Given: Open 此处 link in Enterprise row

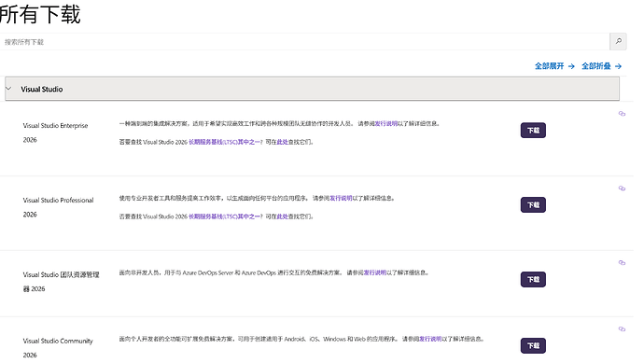Looking at the screenshot, I should [x=282, y=142].
